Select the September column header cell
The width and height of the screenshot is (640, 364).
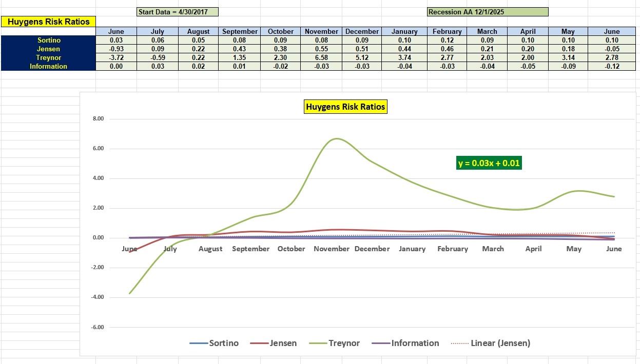240,31
